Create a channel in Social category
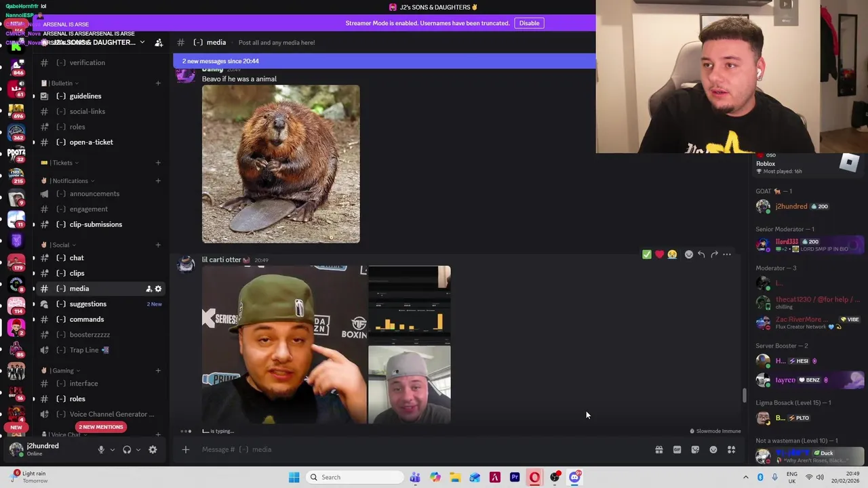This screenshot has width=868, height=488. click(158, 245)
